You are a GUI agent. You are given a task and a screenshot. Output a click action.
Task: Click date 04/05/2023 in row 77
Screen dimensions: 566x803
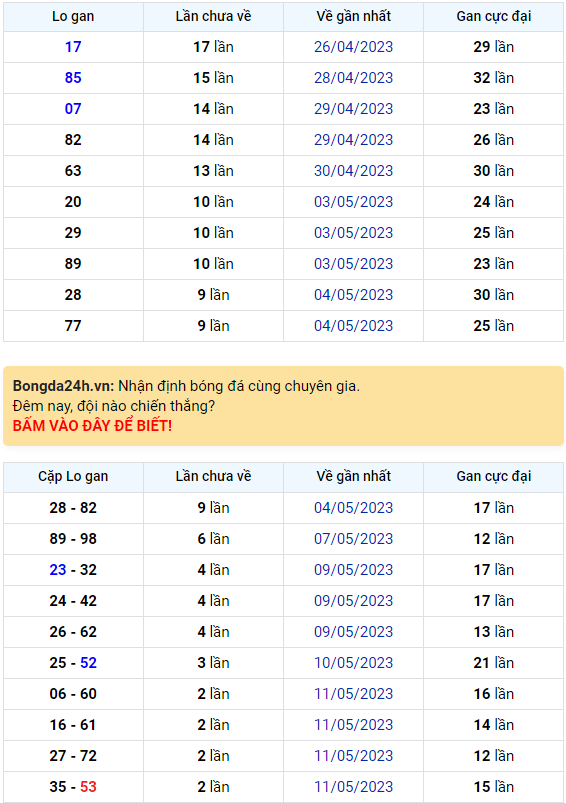(353, 326)
